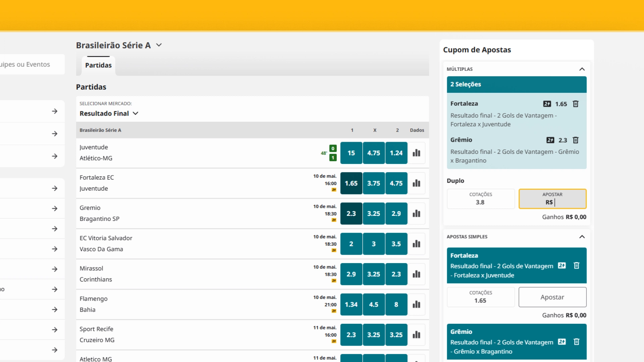This screenshot has width=644, height=362.
Task: Open Brasileirão Série A league dropdown
Action: tap(119, 45)
